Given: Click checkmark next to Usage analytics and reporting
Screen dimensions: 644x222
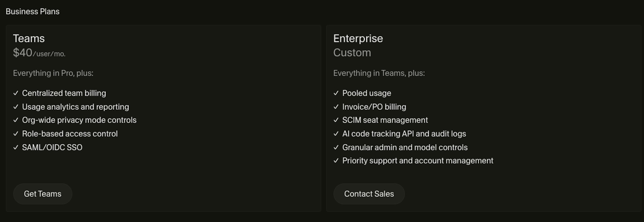Looking at the screenshot, I should pyautogui.click(x=16, y=107).
